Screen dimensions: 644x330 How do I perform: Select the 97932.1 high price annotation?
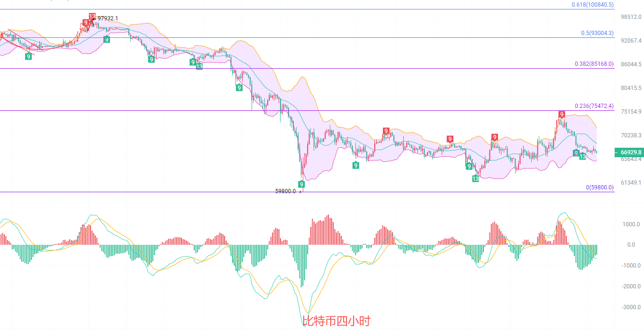(x=108, y=18)
